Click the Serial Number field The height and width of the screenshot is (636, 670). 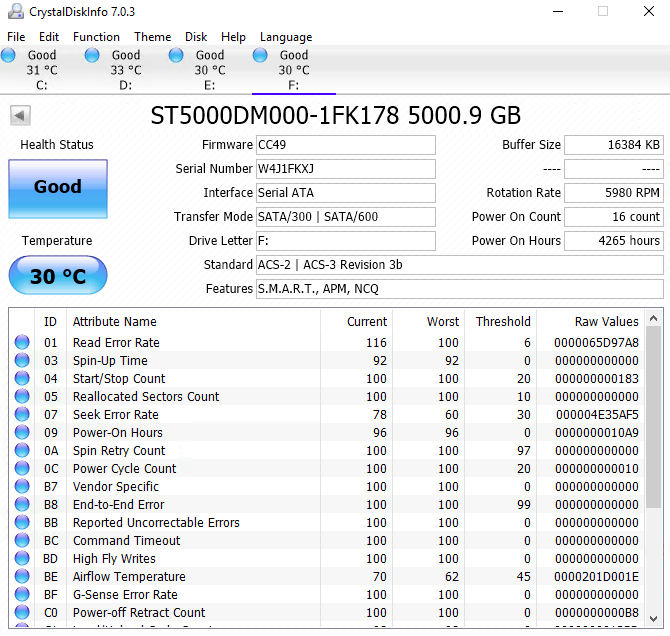345,169
